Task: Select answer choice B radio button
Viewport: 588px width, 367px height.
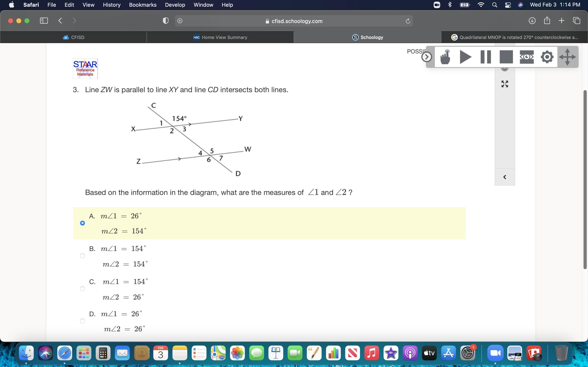Action: click(x=82, y=256)
